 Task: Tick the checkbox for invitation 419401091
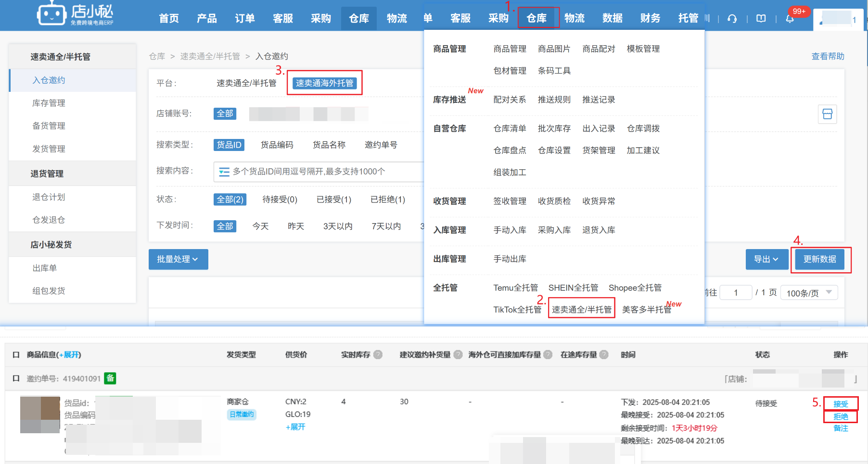(16, 378)
